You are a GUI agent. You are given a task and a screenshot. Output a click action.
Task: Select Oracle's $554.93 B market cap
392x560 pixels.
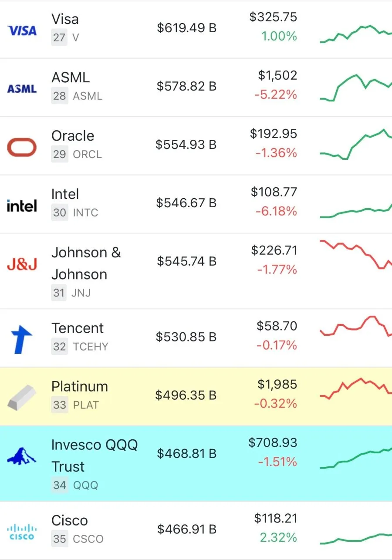coord(186,145)
